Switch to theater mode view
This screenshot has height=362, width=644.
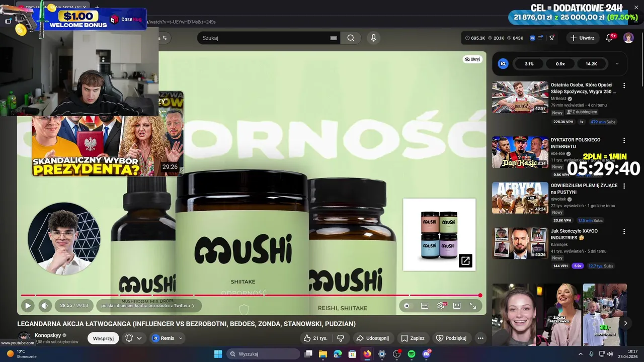457,305
